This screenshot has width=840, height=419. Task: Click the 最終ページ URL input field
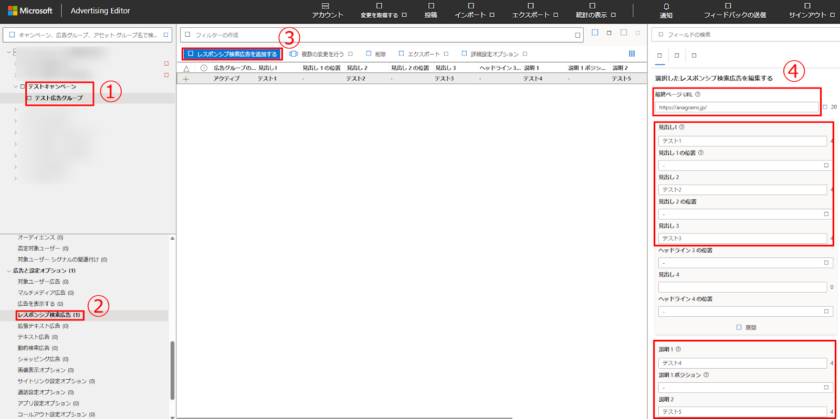tap(737, 106)
